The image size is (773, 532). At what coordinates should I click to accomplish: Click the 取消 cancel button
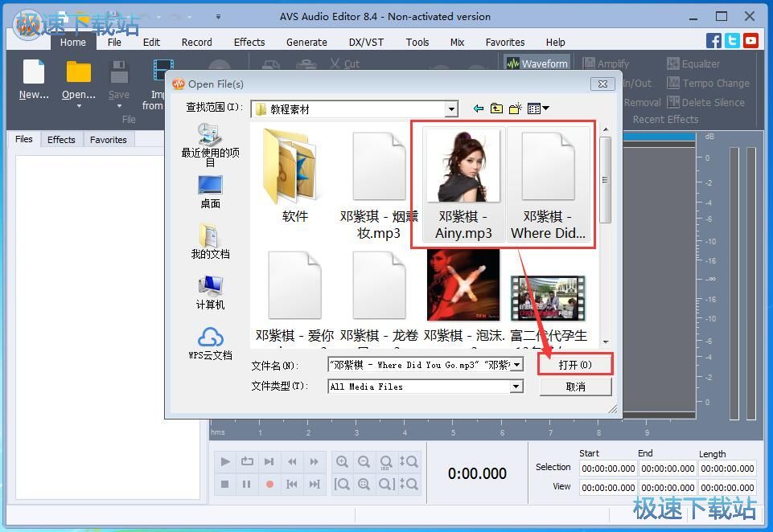[x=575, y=387]
